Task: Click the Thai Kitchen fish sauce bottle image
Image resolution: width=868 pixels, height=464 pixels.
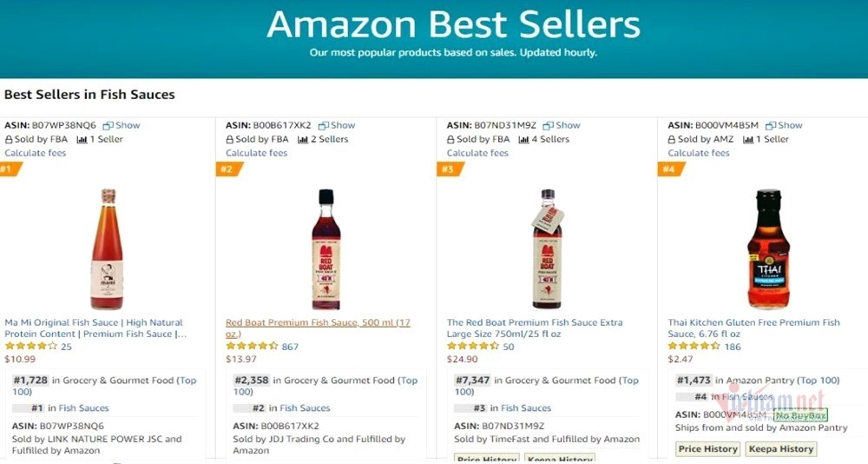Action: point(768,249)
